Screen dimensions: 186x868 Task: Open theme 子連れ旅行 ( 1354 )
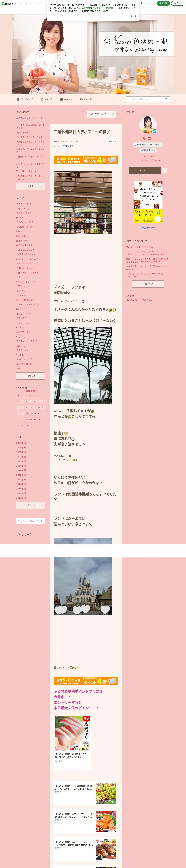pyautogui.click(x=26, y=268)
